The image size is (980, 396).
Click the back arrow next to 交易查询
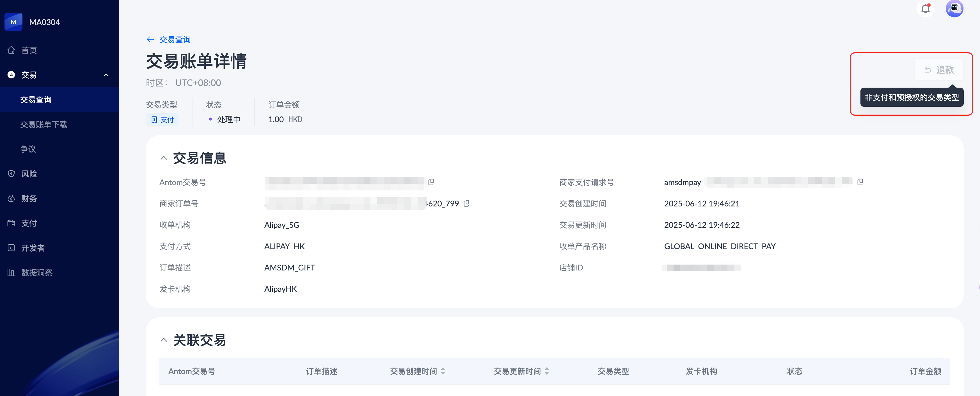tap(150, 40)
